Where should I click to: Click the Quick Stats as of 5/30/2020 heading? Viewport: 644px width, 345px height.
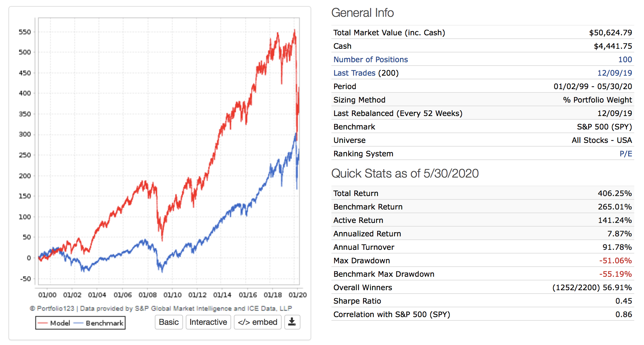pyautogui.click(x=405, y=174)
